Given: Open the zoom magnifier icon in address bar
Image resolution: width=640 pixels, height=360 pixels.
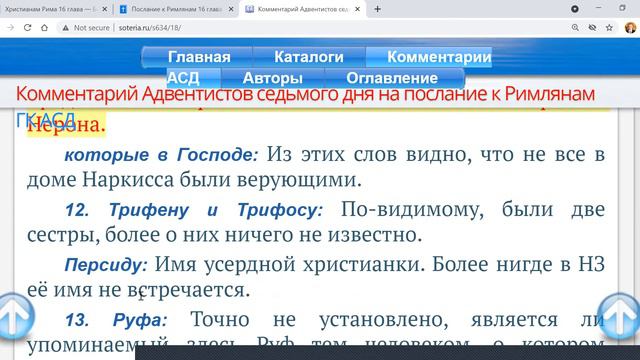Looking at the screenshot, I should (x=575, y=28).
